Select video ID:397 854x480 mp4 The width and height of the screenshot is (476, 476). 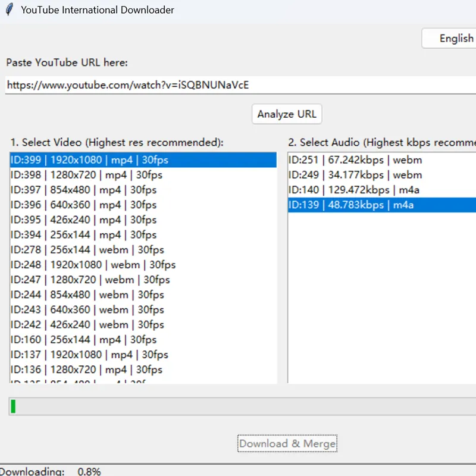pos(143,190)
